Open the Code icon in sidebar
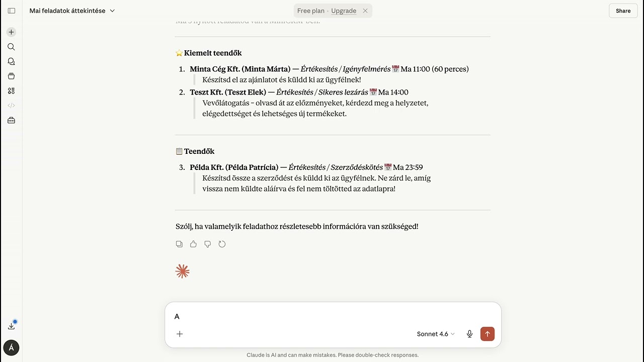Image resolution: width=644 pixels, height=362 pixels. pyautogui.click(x=11, y=106)
